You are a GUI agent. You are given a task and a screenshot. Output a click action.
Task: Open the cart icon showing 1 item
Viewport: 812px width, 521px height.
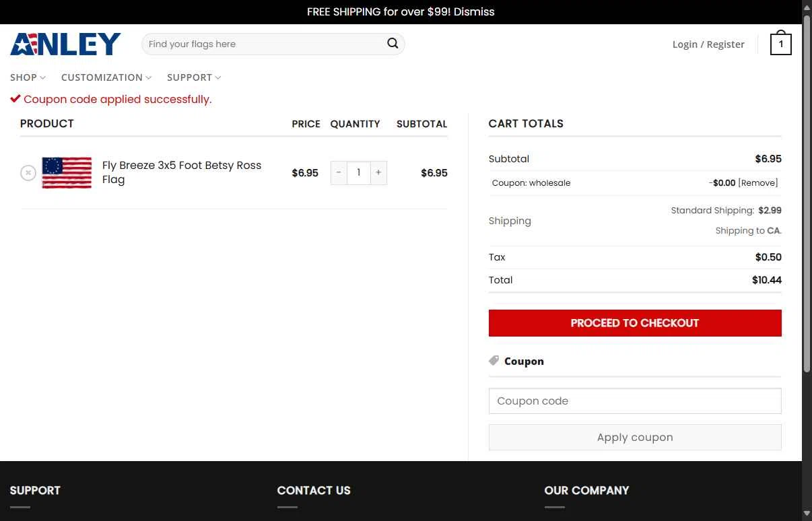coord(780,44)
